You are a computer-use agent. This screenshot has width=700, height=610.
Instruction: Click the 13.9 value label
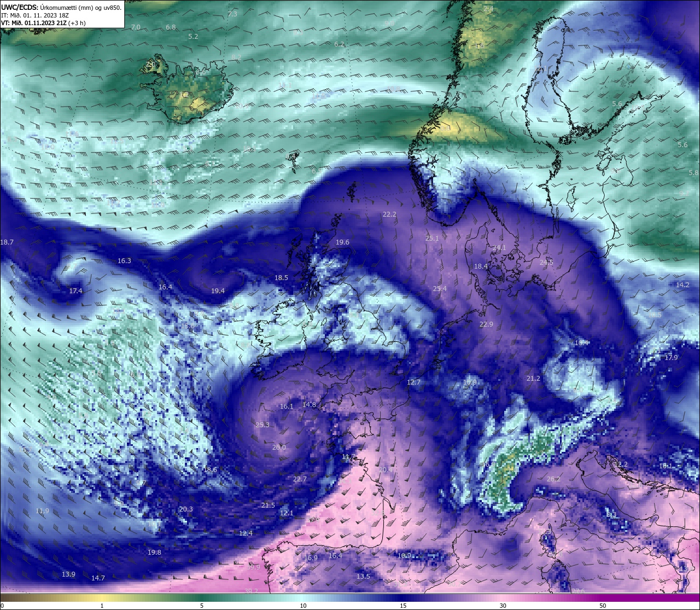click(68, 574)
